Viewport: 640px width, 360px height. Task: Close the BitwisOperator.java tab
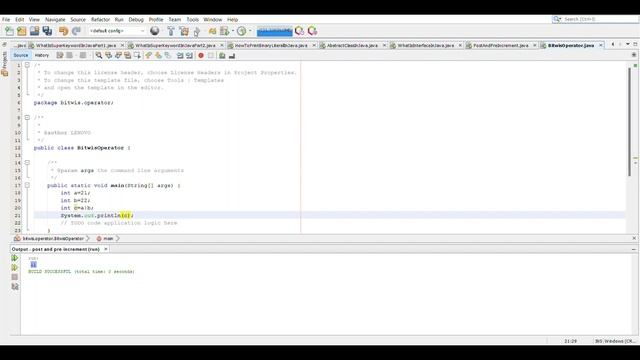pos(601,45)
